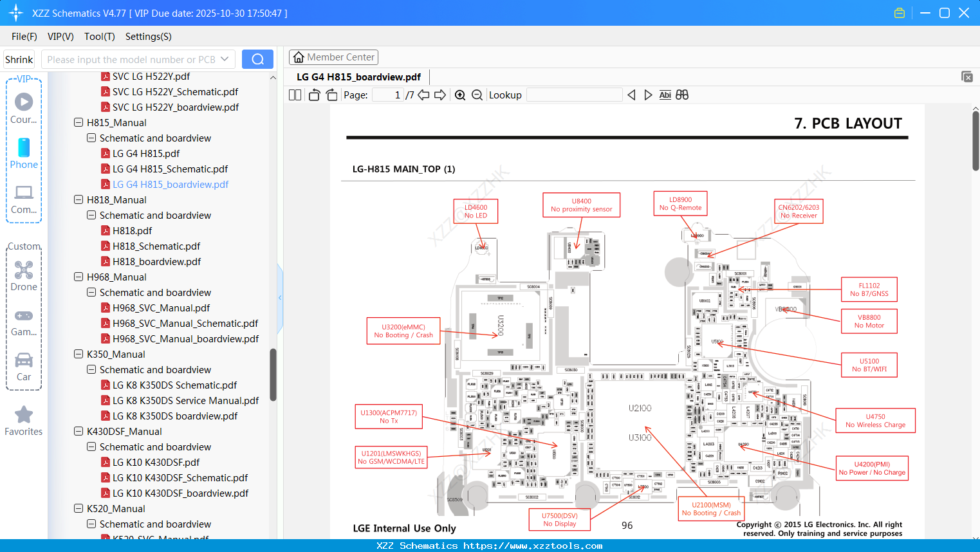The image size is (980, 552).
Task: Collapse the K520_Manual folder
Action: click(79, 508)
